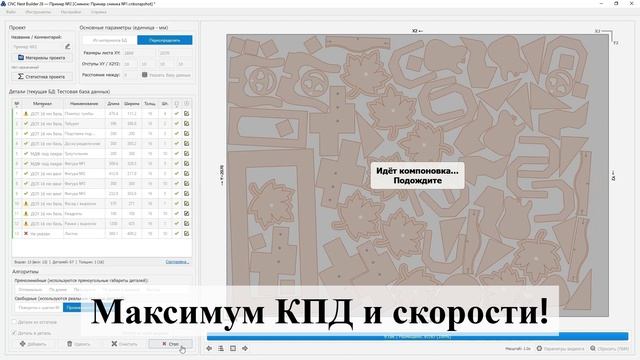
Task: Open the Справка menu
Action: pyautogui.click(x=99, y=12)
